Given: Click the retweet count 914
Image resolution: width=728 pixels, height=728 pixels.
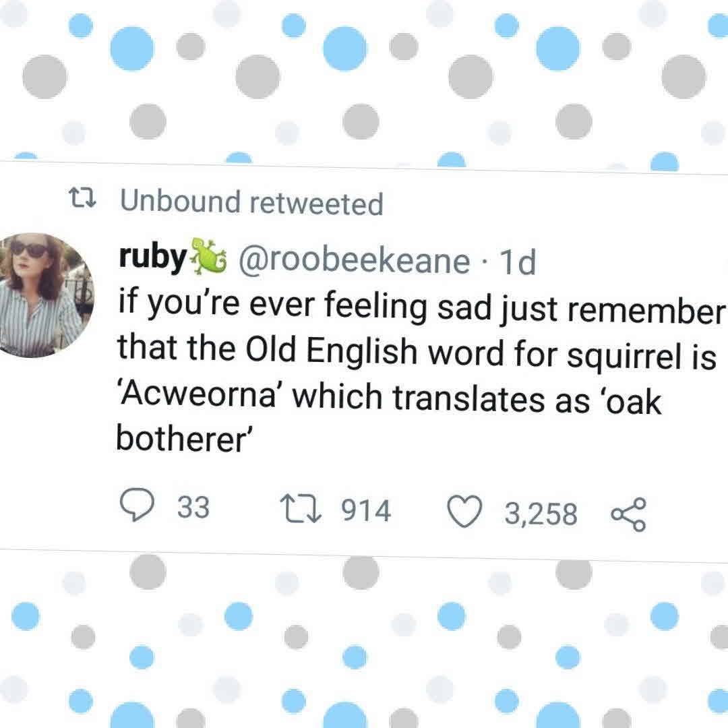Looking at the screenshot, I should [367, 510].
